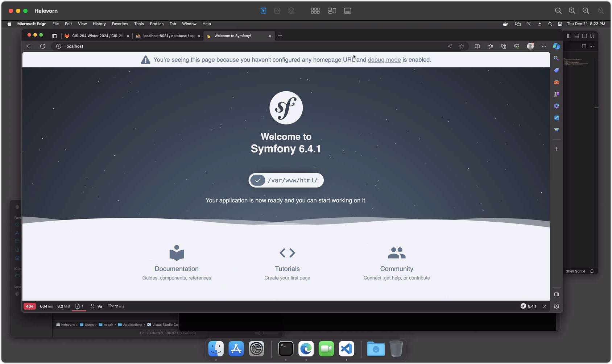Open the Symfony 404 request status indicator

pos(29,306)
